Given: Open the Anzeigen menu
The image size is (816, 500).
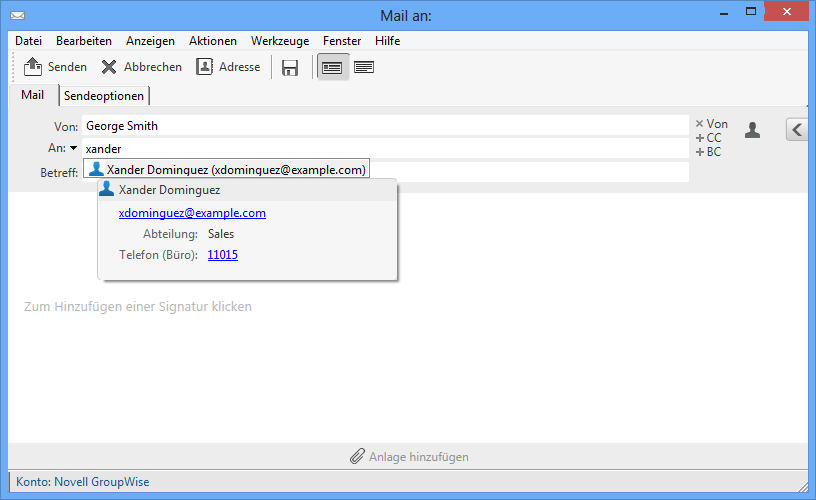Looking at the screenshot, I should point(150,41).
